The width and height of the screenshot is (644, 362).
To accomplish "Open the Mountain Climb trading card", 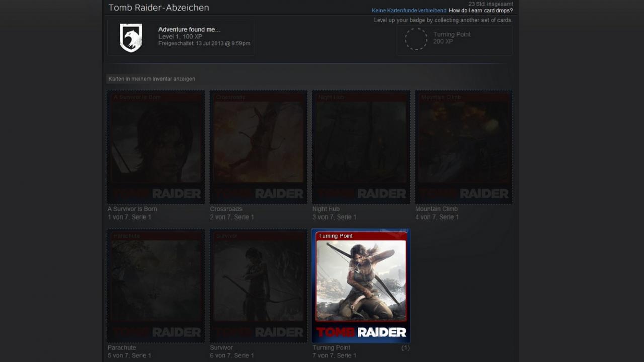I will pyautogui.click(x=464, y=147).
